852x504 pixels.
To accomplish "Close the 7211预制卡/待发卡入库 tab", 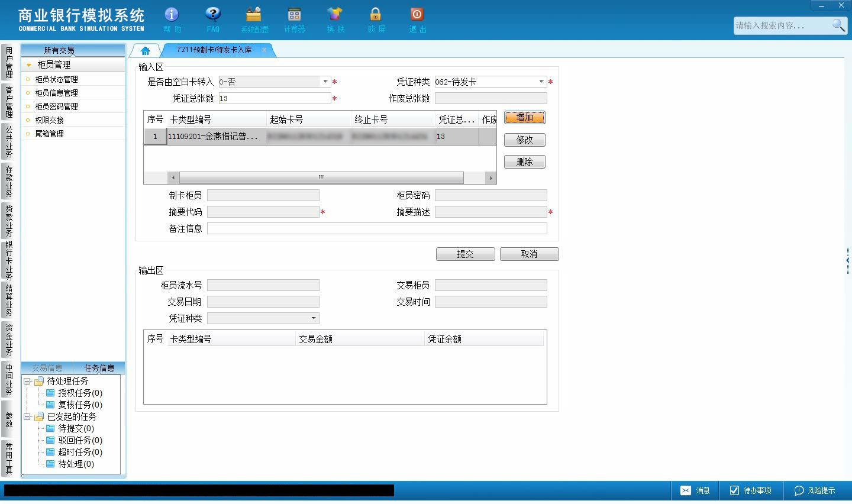I will click(264, 50).
